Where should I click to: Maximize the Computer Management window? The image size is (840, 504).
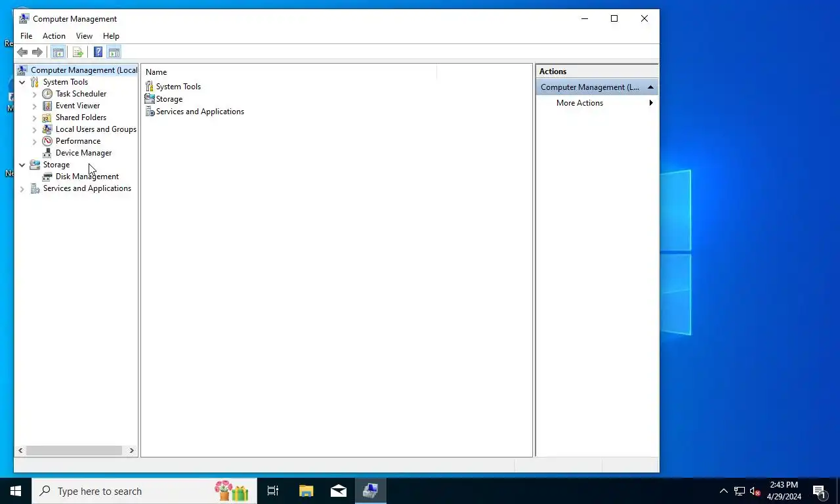(614, 18)
